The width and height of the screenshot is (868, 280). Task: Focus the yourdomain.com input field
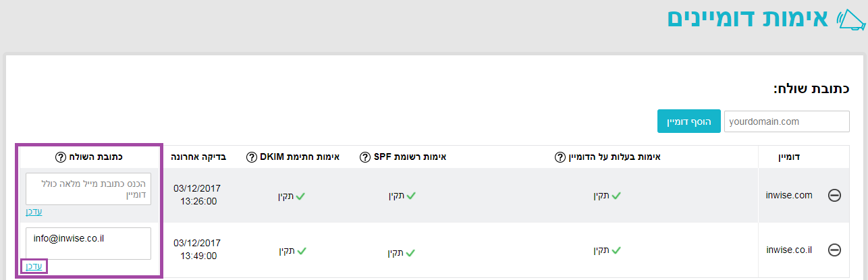(x=786, y=122)
